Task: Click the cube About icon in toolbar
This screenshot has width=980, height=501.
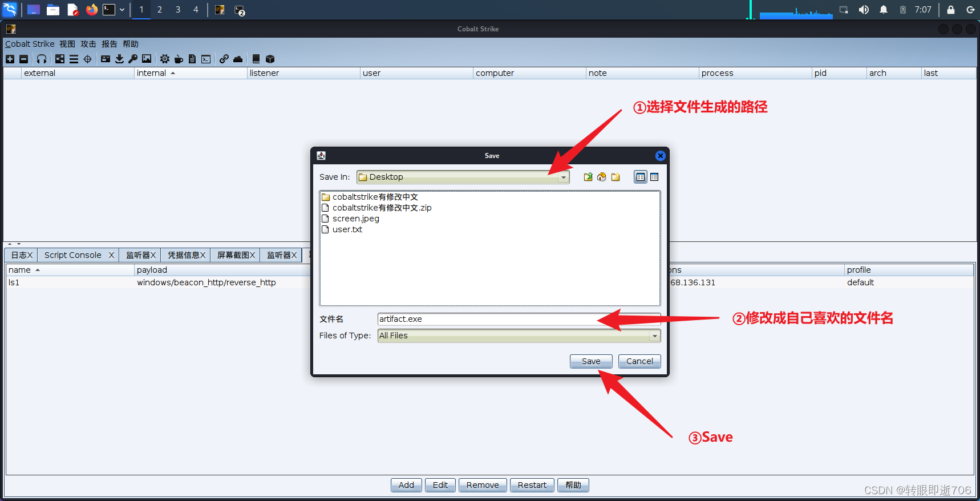Action: click(270, 59)
